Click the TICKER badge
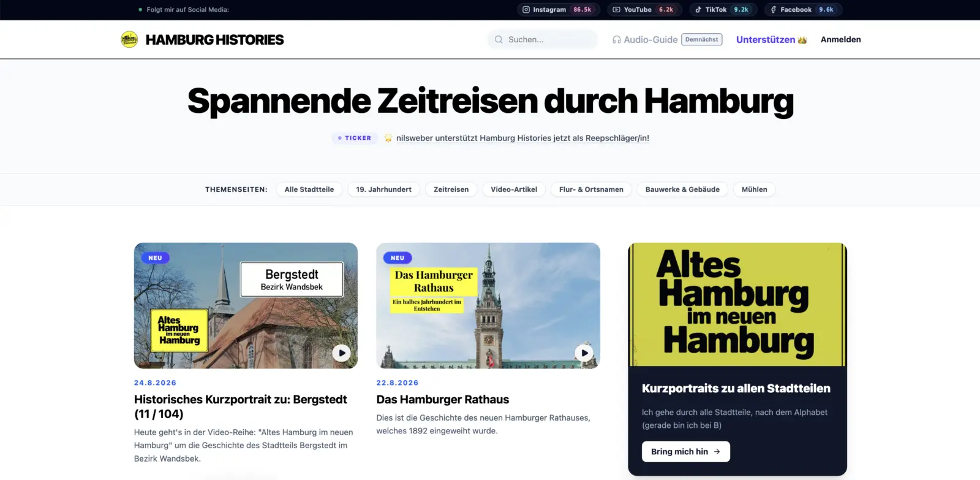980x480 pixels. pyautogui.click(x=355, y=138)
